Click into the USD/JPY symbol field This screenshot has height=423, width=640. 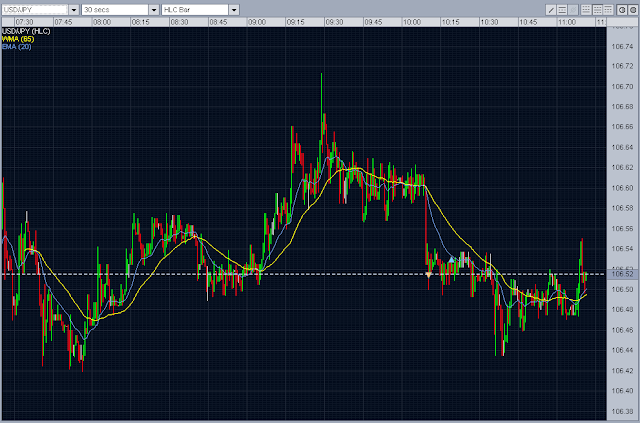click(x=35, y=10)
